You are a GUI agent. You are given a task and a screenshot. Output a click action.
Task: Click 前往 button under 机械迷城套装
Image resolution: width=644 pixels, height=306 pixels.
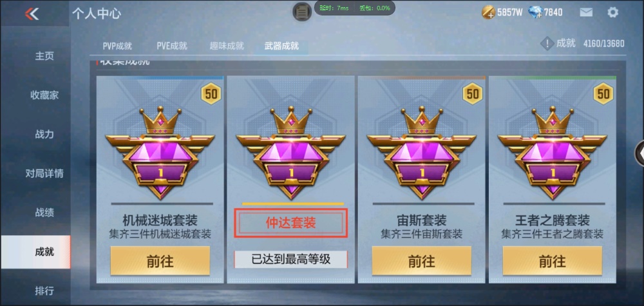[x=160, y=261]
